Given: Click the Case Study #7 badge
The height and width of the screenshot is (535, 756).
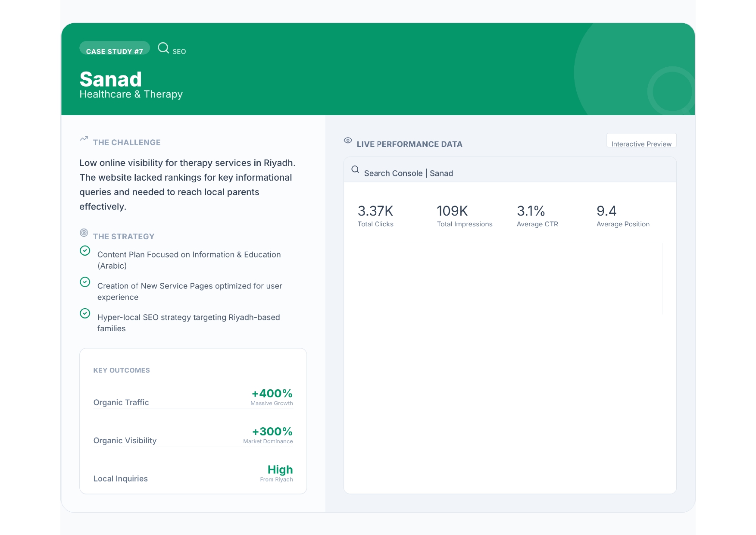Looking at the screenshot, I should [115, 48].
